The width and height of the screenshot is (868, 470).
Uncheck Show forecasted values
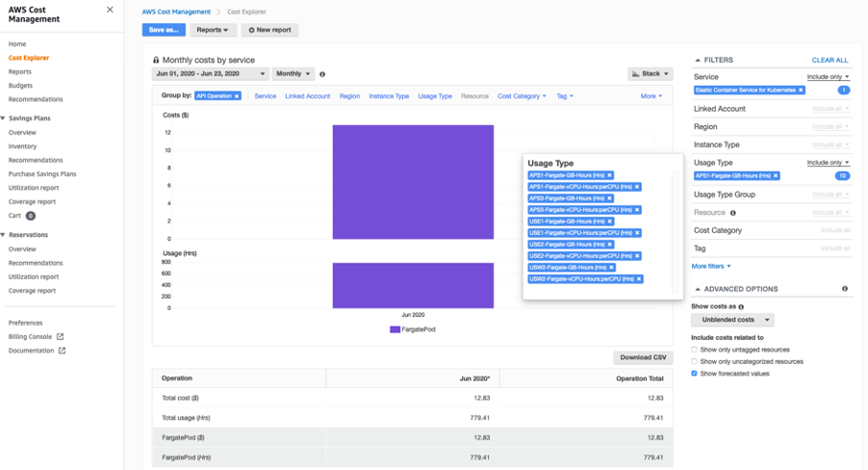tap(694, 374)
